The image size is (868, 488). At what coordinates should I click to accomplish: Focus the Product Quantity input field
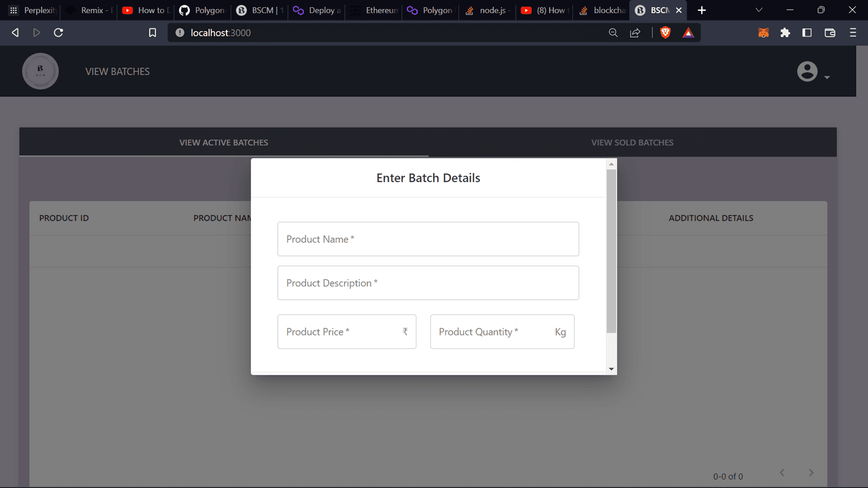click(x=502, y=332)
